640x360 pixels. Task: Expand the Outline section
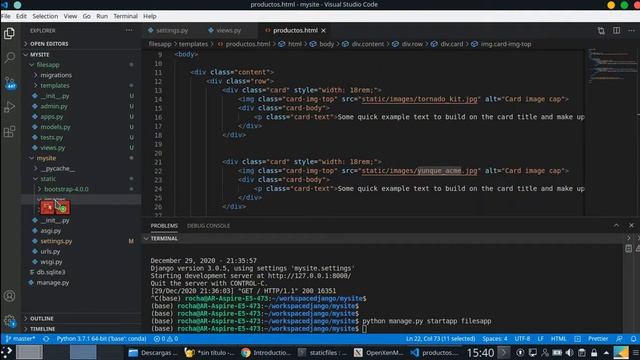81,318
